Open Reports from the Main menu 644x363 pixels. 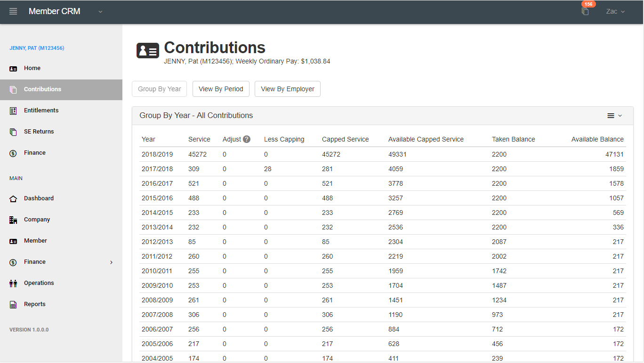(35, 304)
